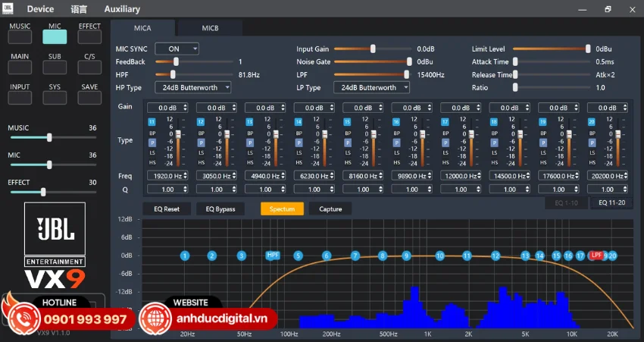Switch to the MICA tab
The height and width of the screenshot is (342, 644).
pos(142,28)
